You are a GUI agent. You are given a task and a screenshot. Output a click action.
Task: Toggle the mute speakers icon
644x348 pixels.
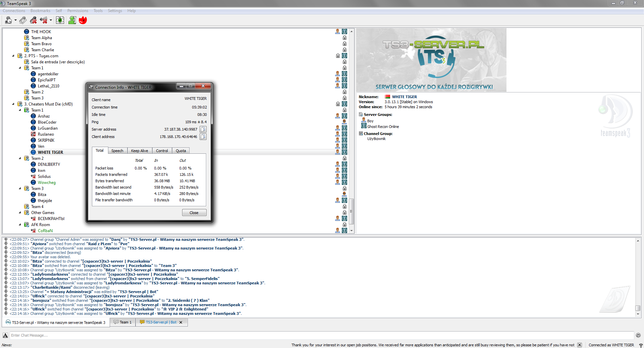pyautogui.click(x=44, y=20)
